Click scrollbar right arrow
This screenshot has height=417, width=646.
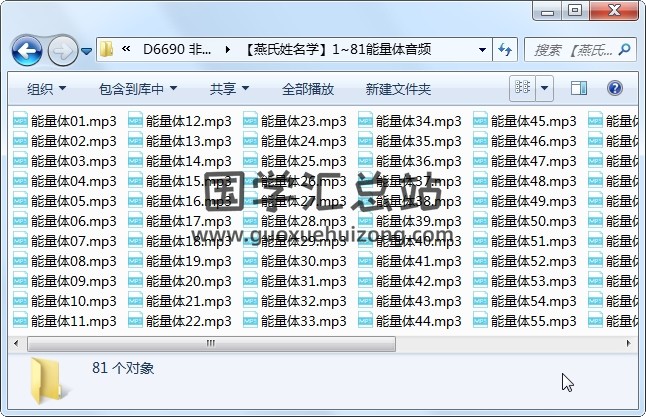(x=628, y=343)
